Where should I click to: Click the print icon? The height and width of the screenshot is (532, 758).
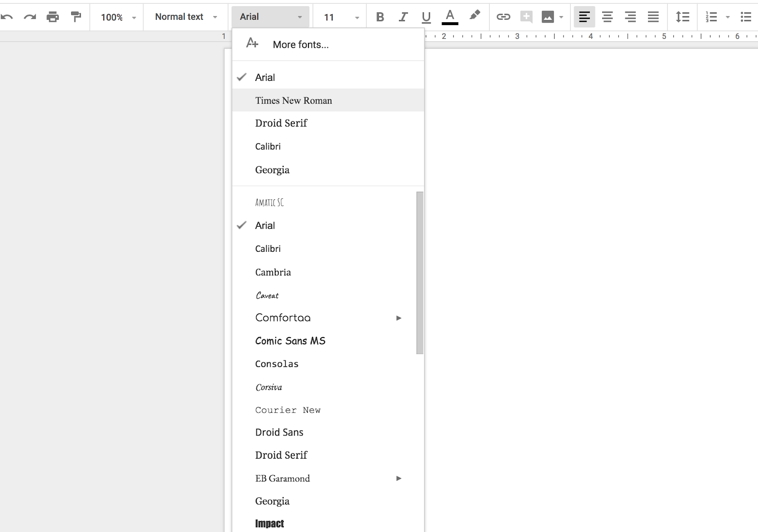(53, 17)
